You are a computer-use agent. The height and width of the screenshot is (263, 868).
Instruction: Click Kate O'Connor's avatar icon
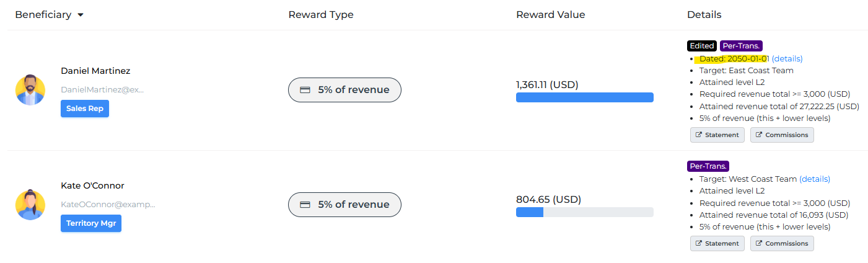(30, 205)
